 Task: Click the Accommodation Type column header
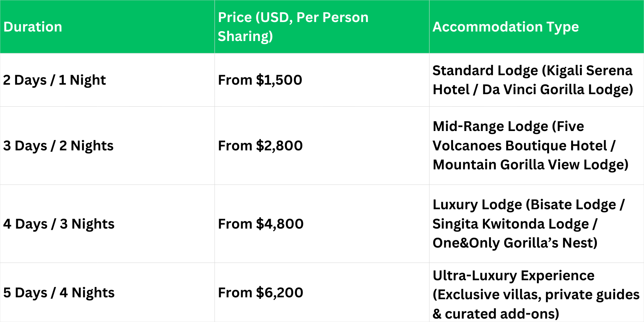coord(505,27)
